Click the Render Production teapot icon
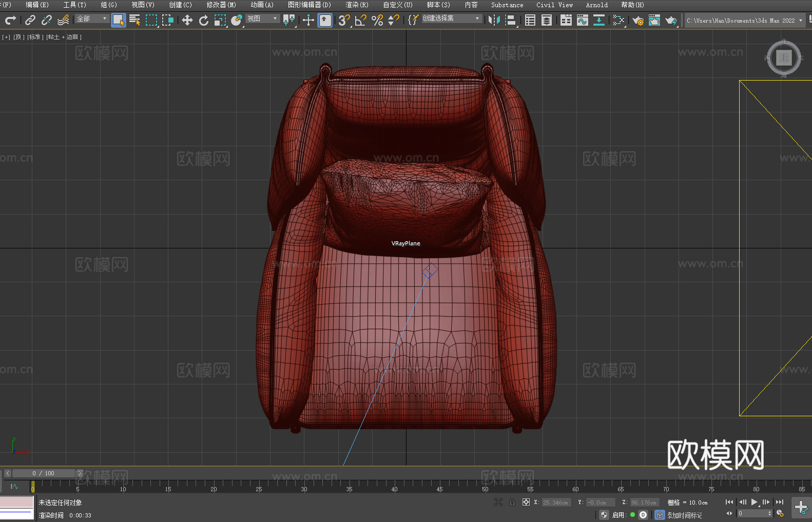This screenshot has height=522, width=812. [671, 20]
